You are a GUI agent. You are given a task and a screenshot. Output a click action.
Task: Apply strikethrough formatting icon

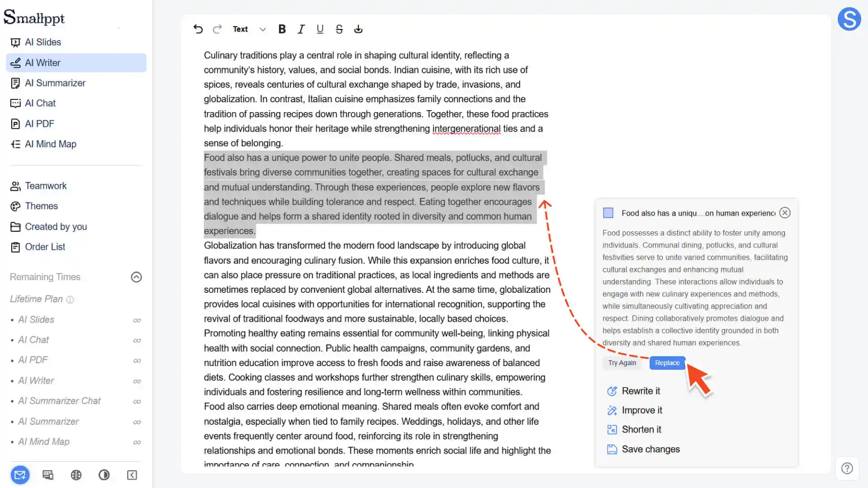pos(339,29)
